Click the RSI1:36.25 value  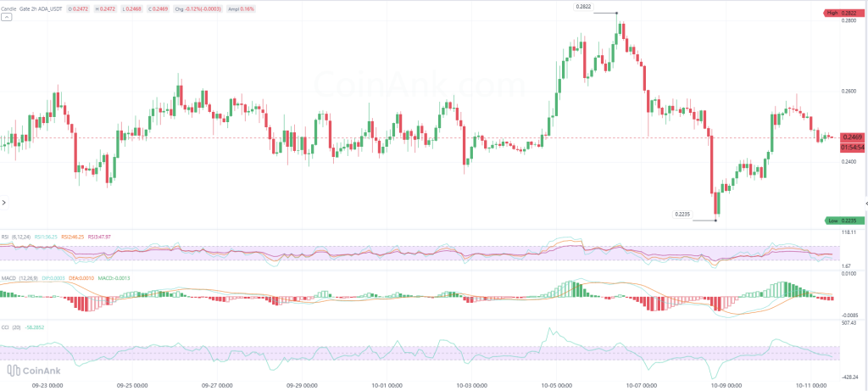(x=47, y=237)
